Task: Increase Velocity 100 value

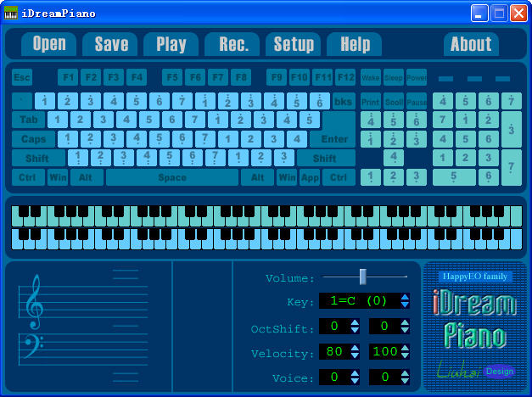Action: click(x=405, y=348)
